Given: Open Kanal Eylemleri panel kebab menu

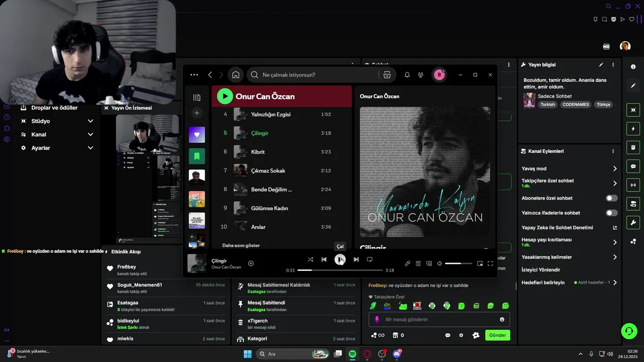Looking at the screenshot, I should click(x=613, y=151).
